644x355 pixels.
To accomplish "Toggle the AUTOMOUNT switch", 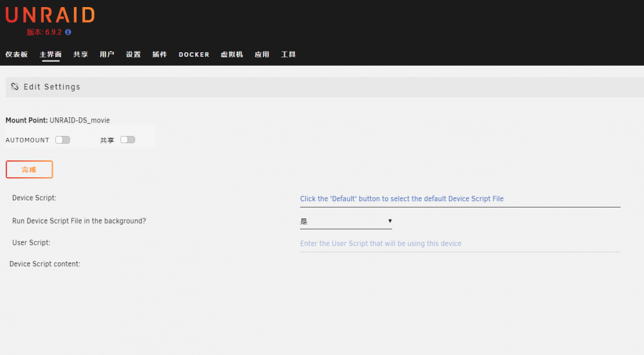I will (63, 140).
